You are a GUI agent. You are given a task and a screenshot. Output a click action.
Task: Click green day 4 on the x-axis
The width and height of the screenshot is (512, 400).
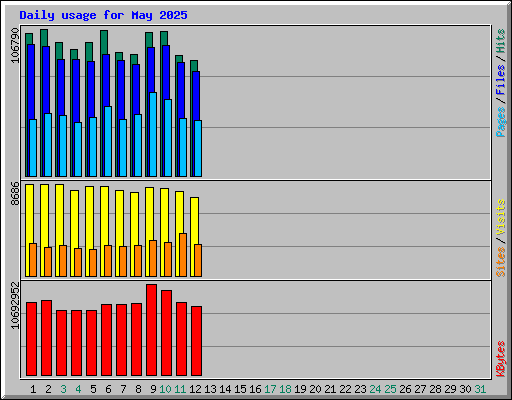tap(78, 389)
